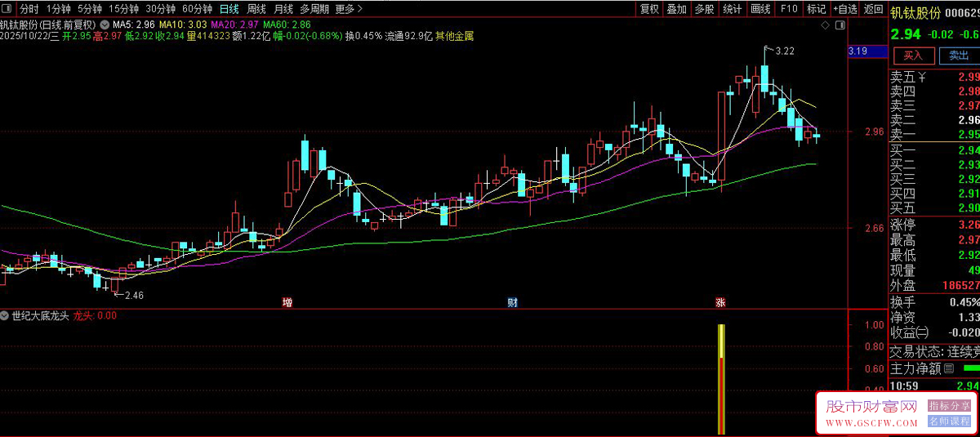Click the ¥ icon beside 卖五

pos(922,77)
